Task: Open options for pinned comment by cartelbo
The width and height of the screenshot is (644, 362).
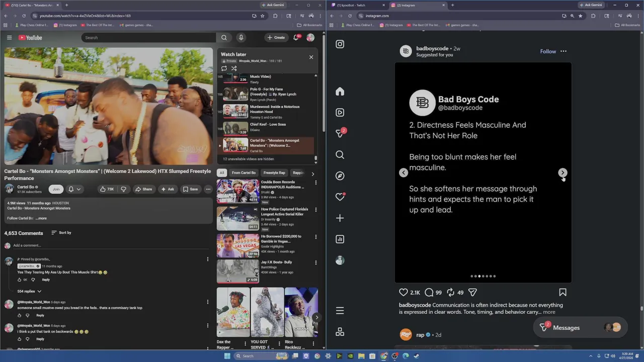Action: pos(207,259)
